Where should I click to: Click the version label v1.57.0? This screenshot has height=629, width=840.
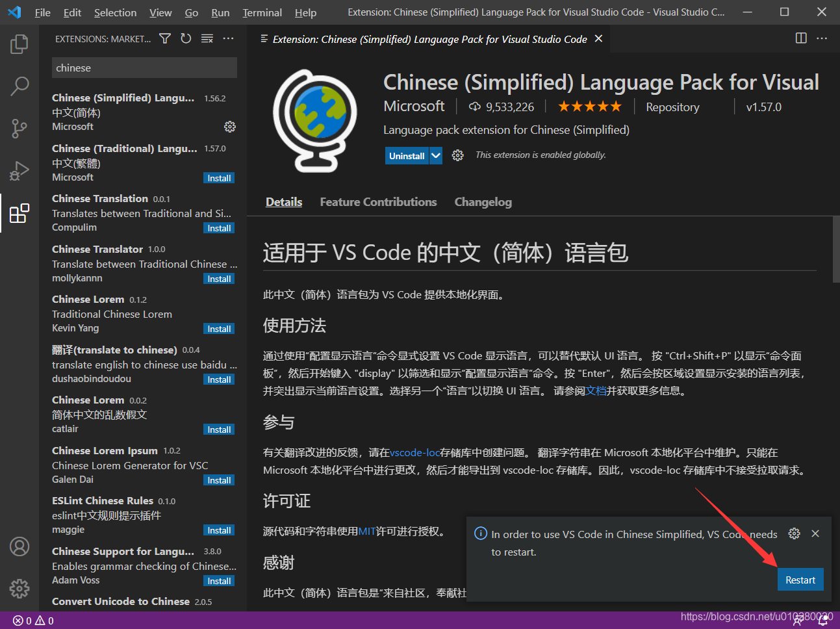pos(763,107)
